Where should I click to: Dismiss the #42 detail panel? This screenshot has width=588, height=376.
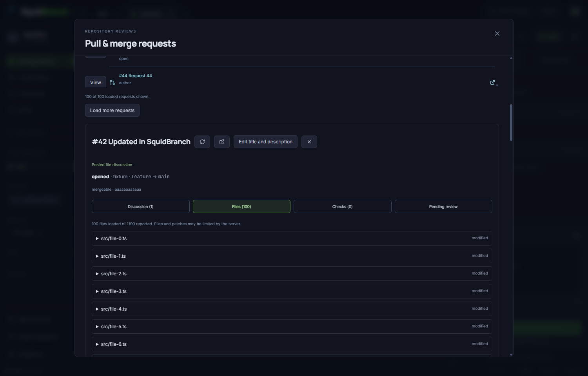(309, 142)
